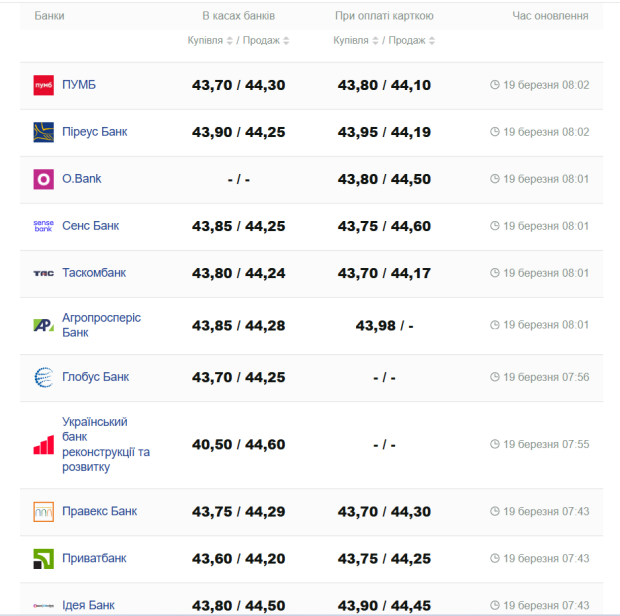Click the red bars logo of Український банк реконструкції

point(43,445)
